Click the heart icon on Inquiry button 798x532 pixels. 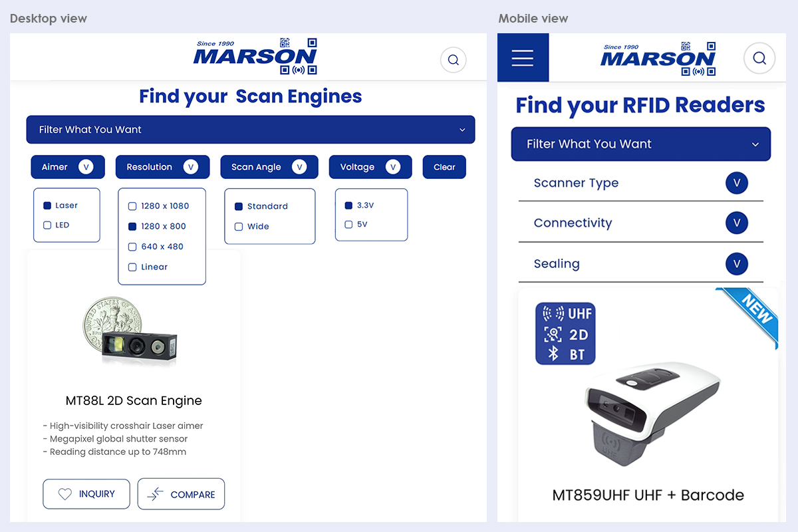pos(65,494)
